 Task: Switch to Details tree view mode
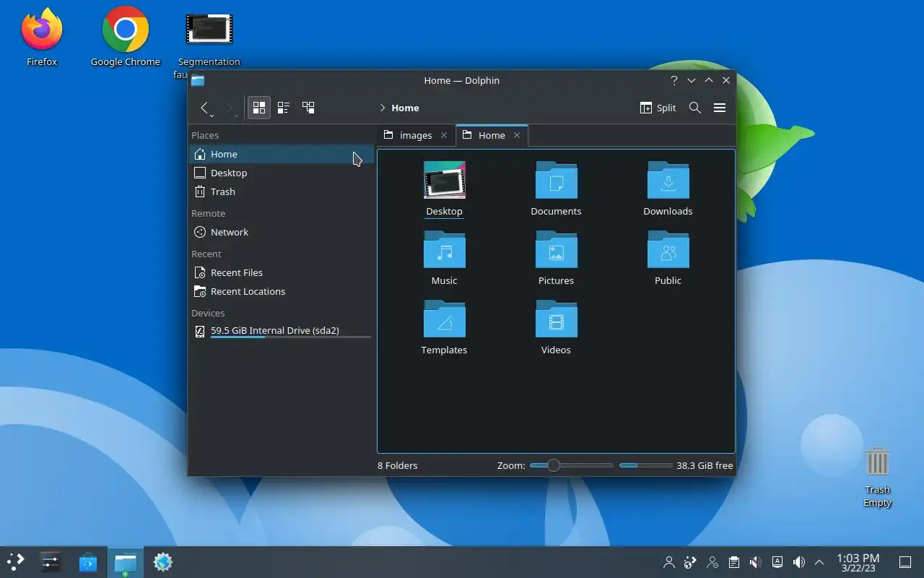pyautogui.click(x=308, y=108)
